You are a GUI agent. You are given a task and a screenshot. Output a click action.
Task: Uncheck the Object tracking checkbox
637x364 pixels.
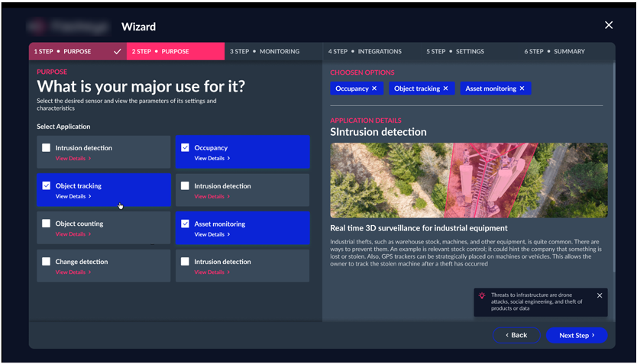(x=47, y=185)
